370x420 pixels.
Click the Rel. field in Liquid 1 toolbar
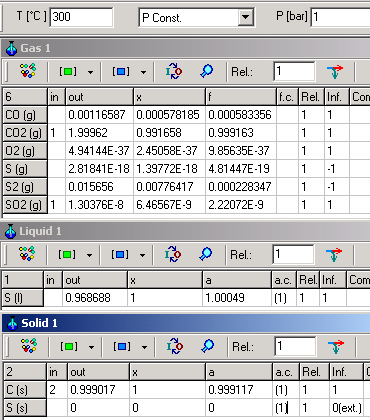tap(293, 254)
